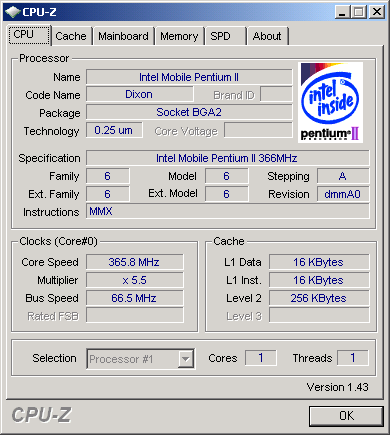Click the MMX instructions value

pyautogui.click(x=227, y=211)
